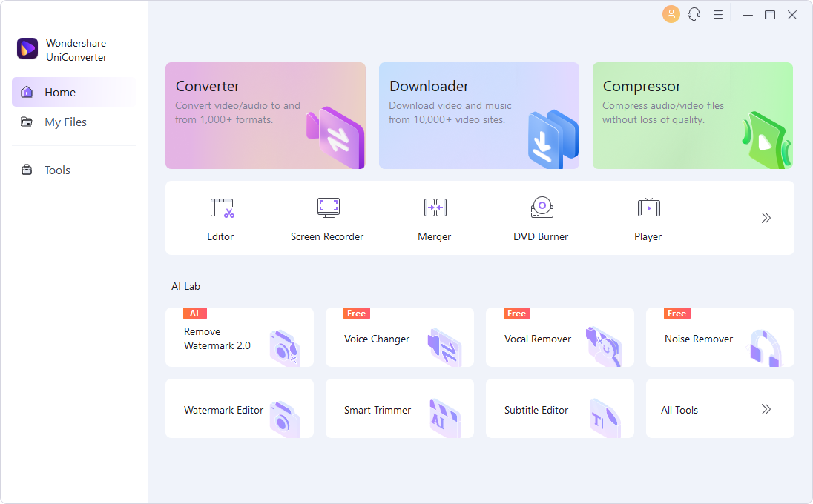Viewport: 813px width, 504px height.
Task: Open the Editor tool
Action: tap(220, 218)
